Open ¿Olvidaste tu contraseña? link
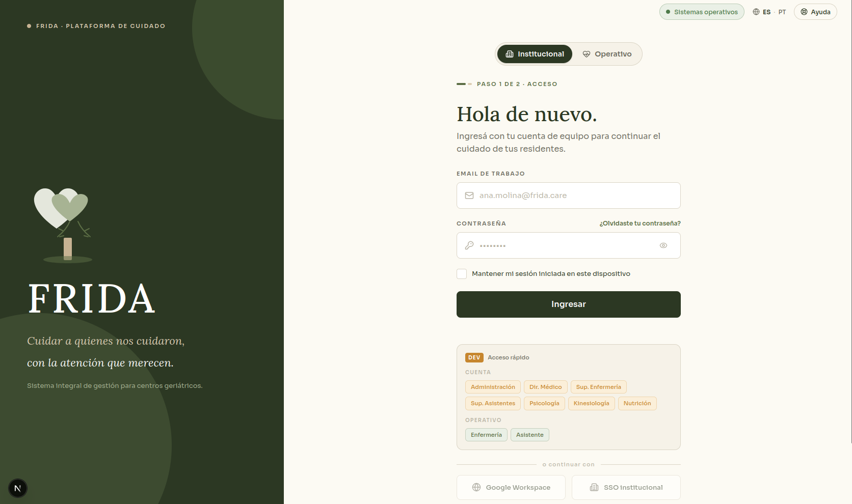The height and width of the screenshot is (504, 852). pos(640,223)
